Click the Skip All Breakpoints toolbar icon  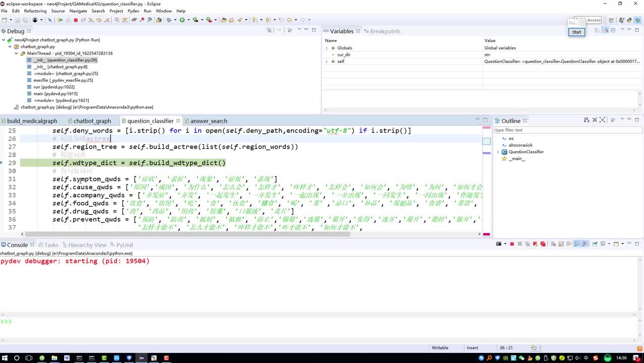click(x=49, y=20)
